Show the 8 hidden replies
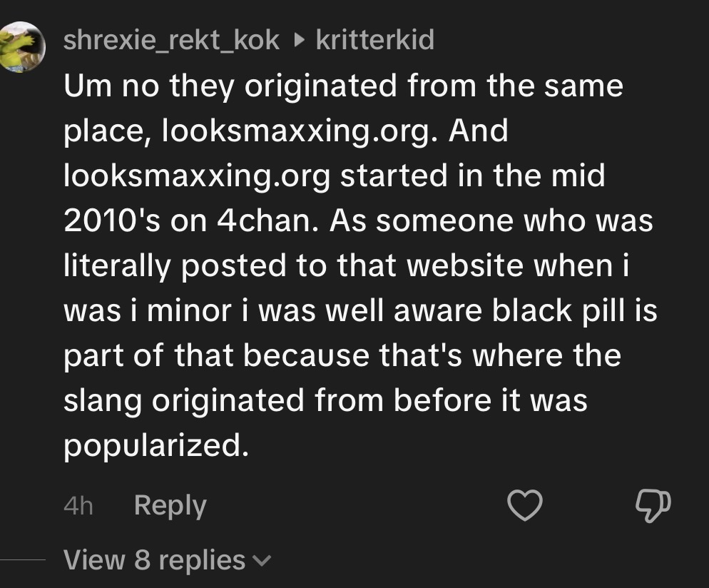 pos(168,560)
